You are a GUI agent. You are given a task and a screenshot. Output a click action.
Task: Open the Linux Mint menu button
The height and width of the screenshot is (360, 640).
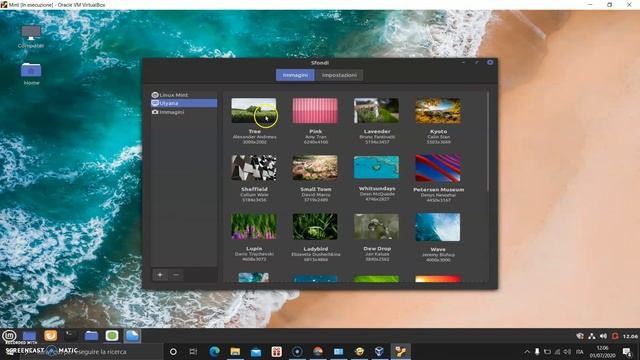pyautogui.click(x=9, y=336)
